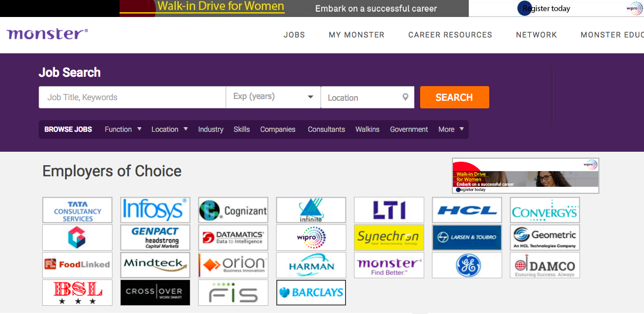644x314 pixels.
Task: Go to the My Monster menu
Action: [x=356, y=35]
